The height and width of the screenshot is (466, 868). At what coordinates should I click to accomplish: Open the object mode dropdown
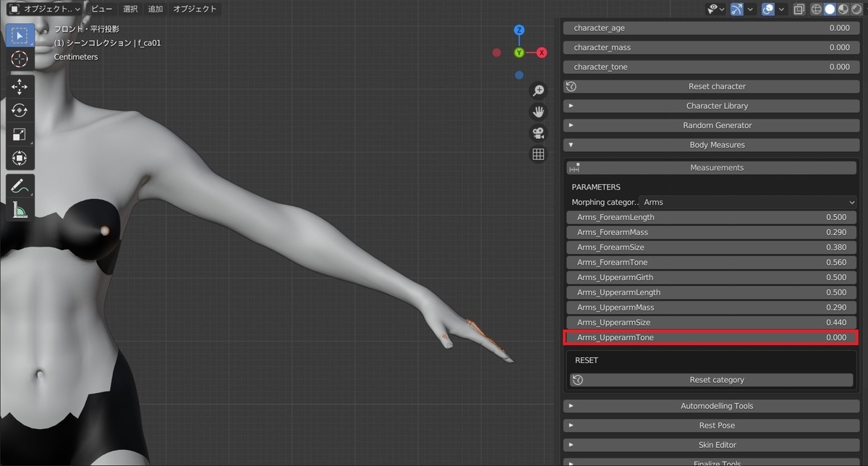tap(45, 9)
